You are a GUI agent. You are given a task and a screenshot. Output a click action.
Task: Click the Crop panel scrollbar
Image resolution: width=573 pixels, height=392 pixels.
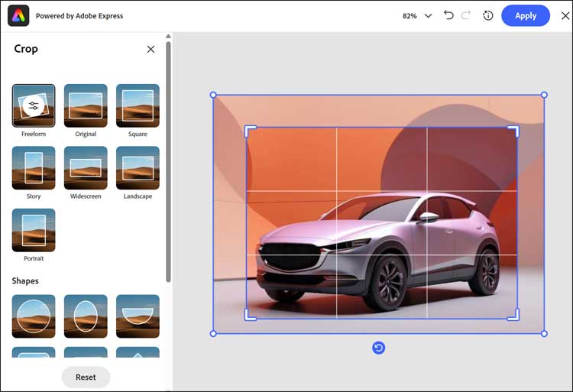pyautogui.click(x=168, y=162)
